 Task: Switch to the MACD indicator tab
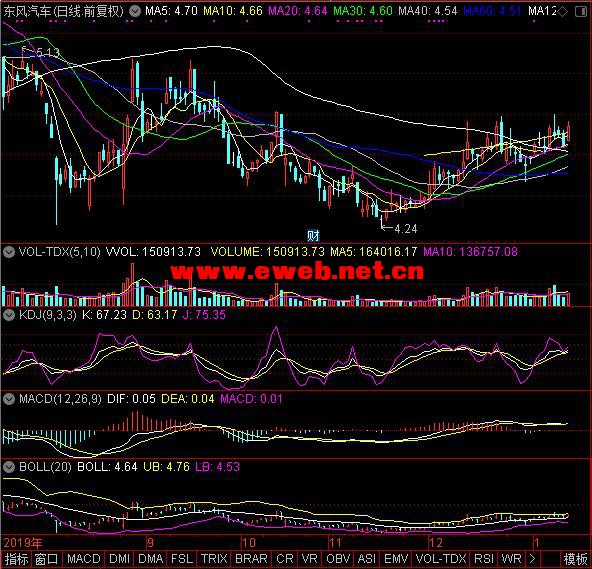[83, 559]
